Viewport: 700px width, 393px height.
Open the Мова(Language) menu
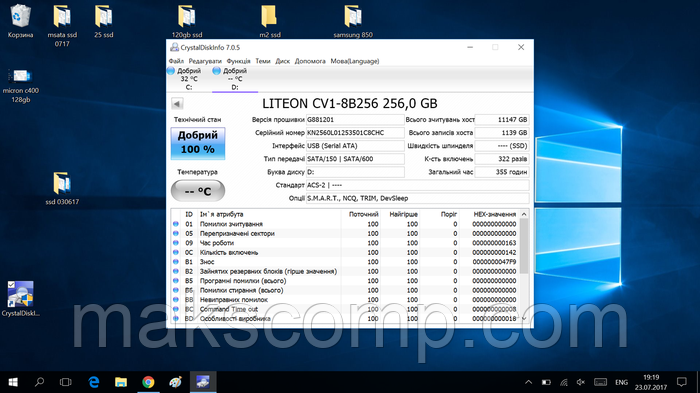point(355,61)
